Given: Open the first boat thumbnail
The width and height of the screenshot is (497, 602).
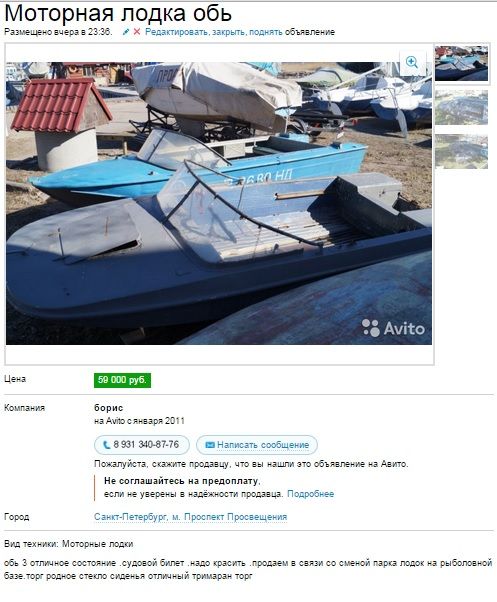Looking at the screenshot, I should 461,63.
